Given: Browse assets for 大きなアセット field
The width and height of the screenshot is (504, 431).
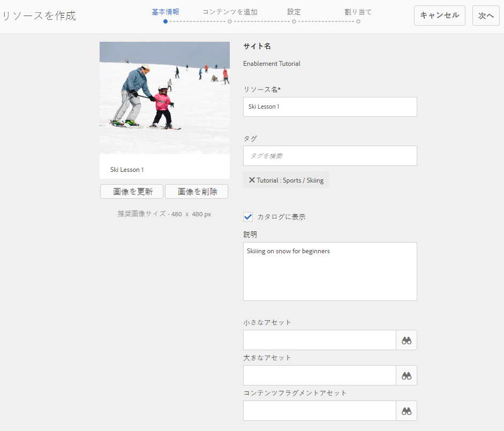Looking at the screenshot, I should pos(407,375).
